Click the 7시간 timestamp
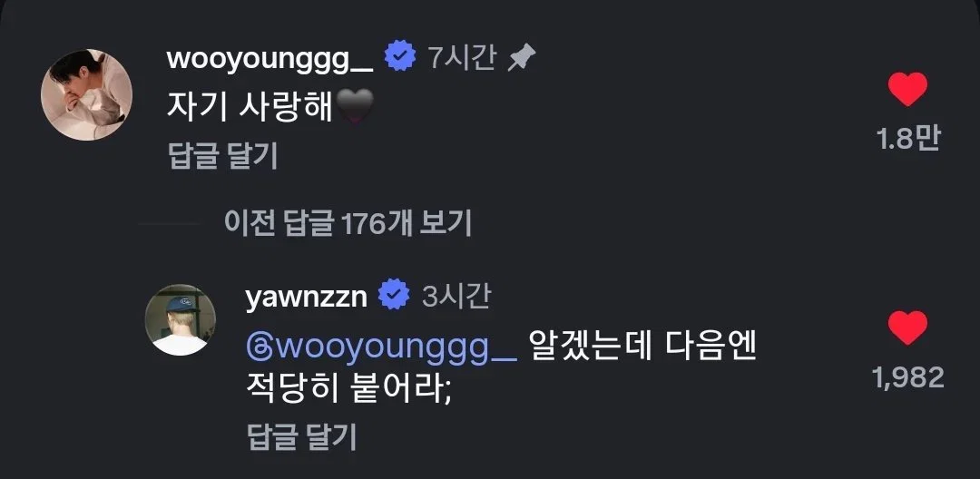Image resolution: width=980 pixels, height=479 pixels. [x=463, y=58]
